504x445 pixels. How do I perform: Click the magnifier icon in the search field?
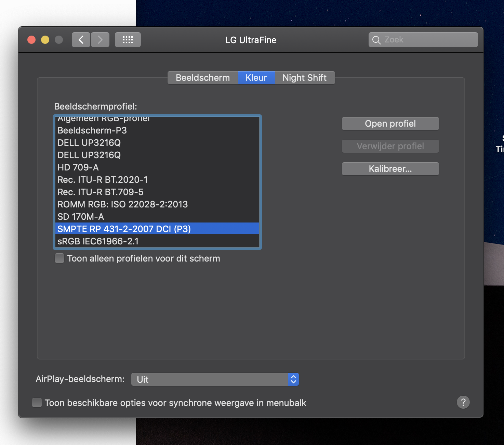(376, 40)
